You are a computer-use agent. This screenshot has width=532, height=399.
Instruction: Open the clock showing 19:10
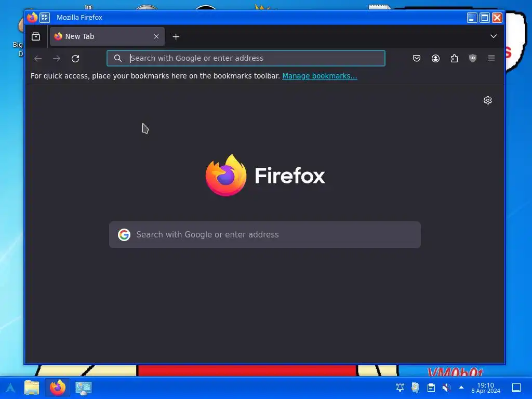click(x=486, y=388)
